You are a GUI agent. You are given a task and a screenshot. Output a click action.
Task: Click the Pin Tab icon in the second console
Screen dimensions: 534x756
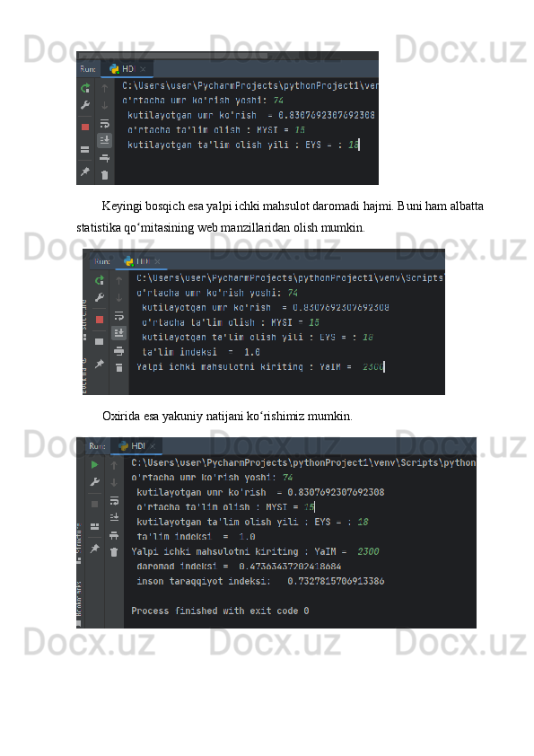pyautogui.click(x=100, y=364)
